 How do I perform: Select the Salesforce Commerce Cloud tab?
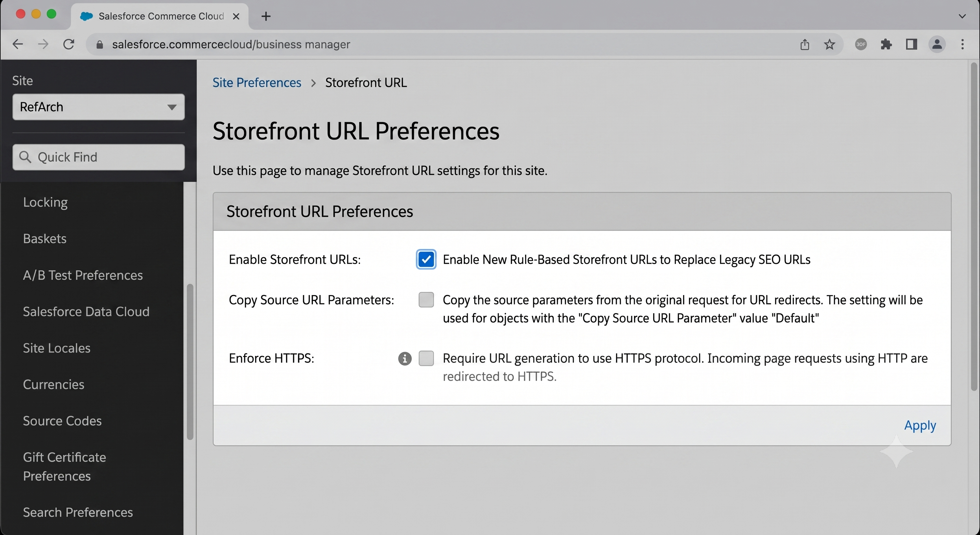tap(160, 16)
